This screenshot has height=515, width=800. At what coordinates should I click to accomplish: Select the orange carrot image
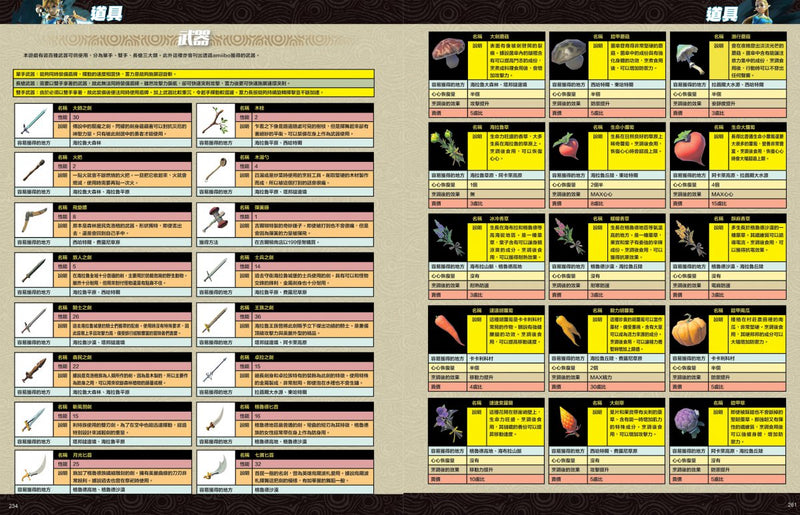pyautogui.click(x=448, y=330)
